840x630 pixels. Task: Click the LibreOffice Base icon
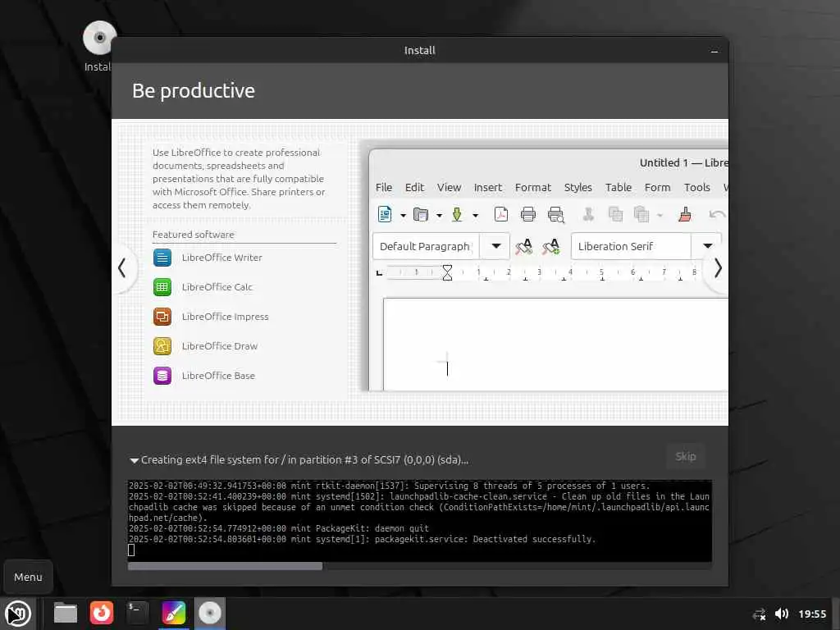(162, 376)
